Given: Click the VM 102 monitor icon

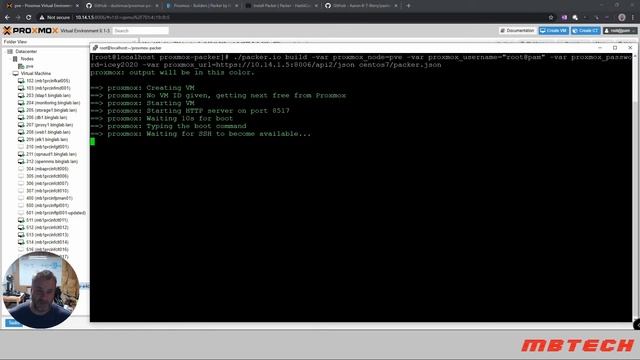Looking at the screenshot, I should pyautogui.click(x=21, y=81).
